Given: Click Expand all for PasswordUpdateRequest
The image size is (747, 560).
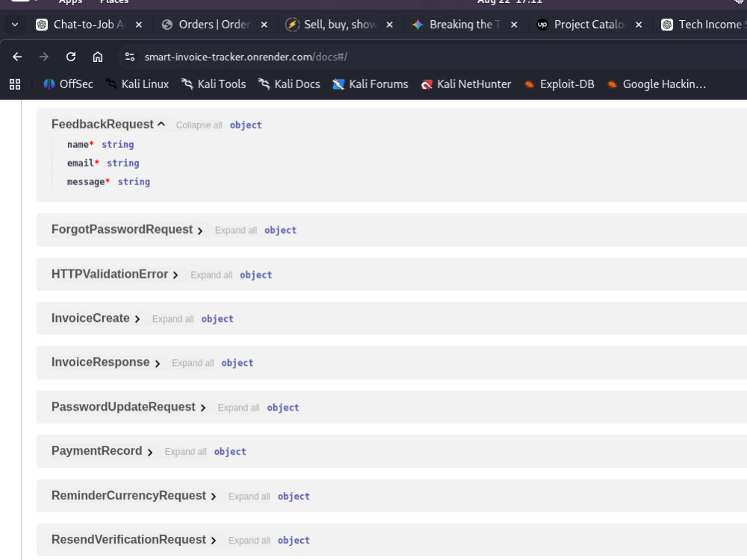Looking at the screenshot, I should tap(239, 408).
